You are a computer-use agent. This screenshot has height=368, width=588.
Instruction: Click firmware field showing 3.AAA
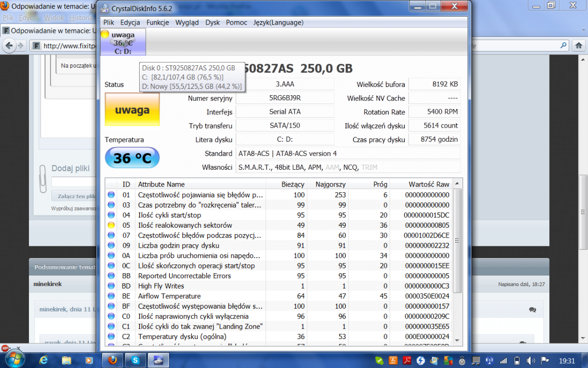tap(285, 84)
